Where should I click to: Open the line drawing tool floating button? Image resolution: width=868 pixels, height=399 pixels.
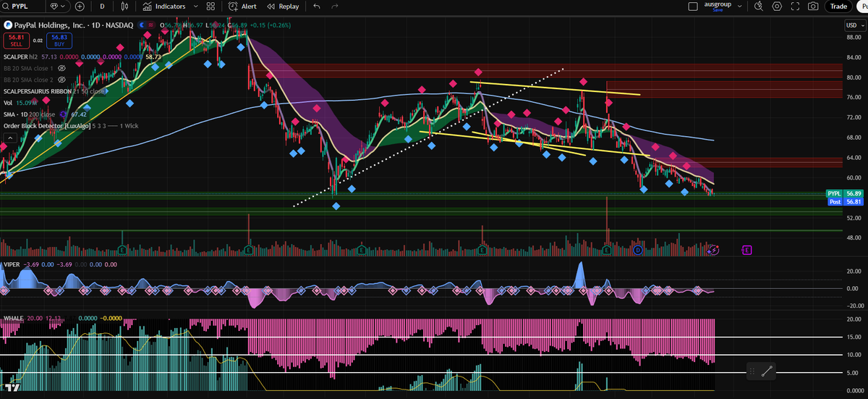tap(767, 371)
